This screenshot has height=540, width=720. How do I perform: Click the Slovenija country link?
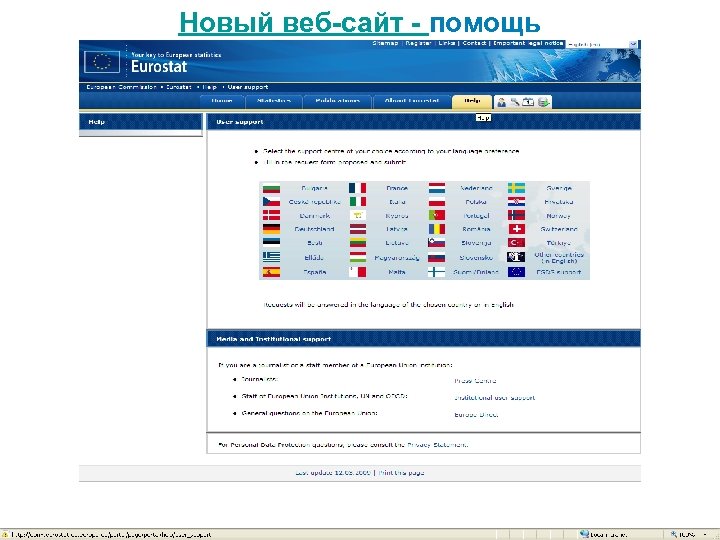[x=476, y=243]
